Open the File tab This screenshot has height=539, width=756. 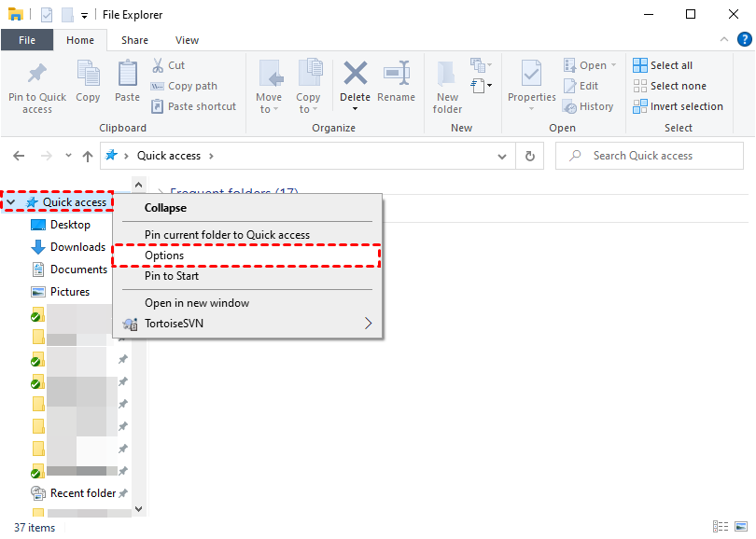coord(27,40)
